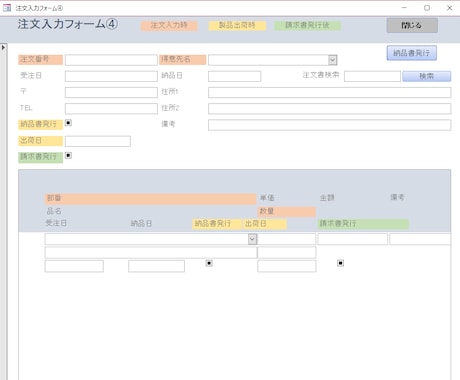Click the yellow 出荷日 label in the header section
460x380 pixels.
coord(40,141)
